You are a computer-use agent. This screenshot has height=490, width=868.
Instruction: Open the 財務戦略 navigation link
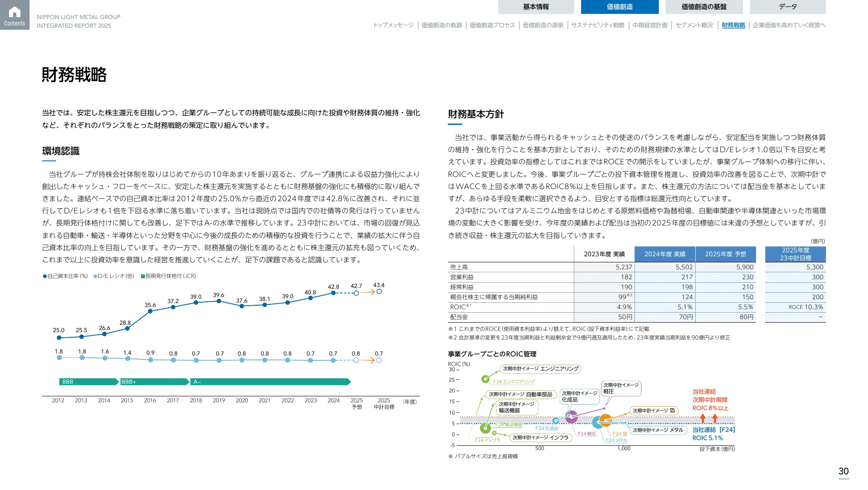point(733,25)
